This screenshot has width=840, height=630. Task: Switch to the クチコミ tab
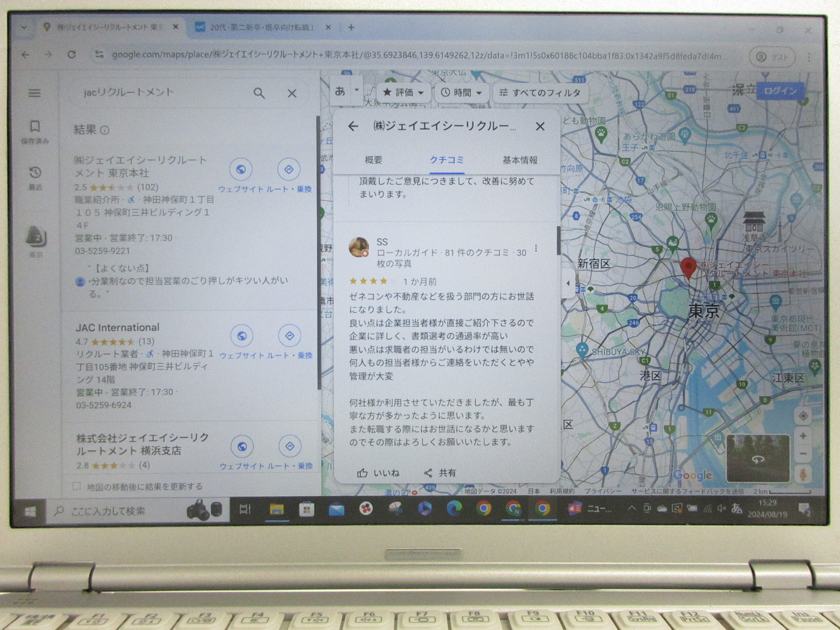point(446,160)
